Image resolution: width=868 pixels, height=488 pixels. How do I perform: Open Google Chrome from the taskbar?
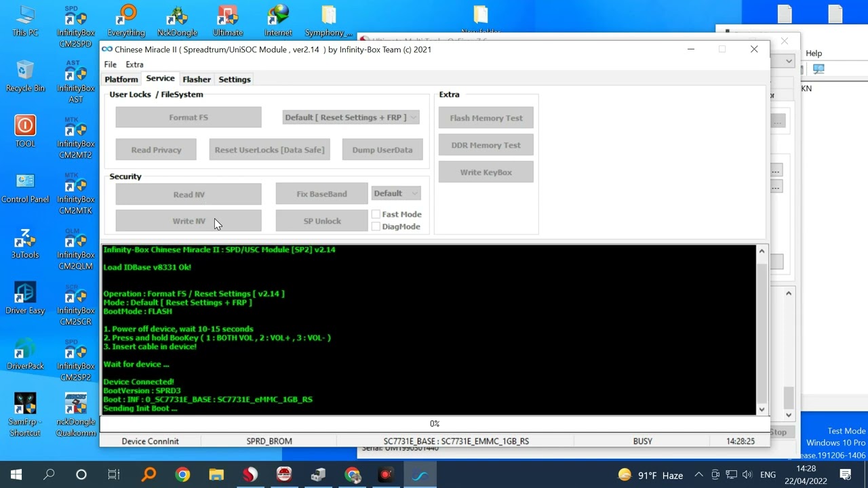click(182, 474)
